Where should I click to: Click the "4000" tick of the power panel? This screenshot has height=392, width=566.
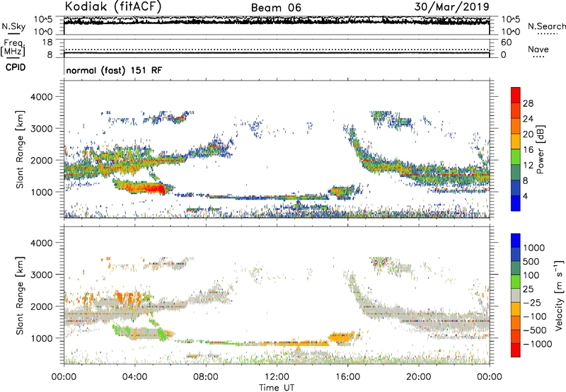[41, 97]
